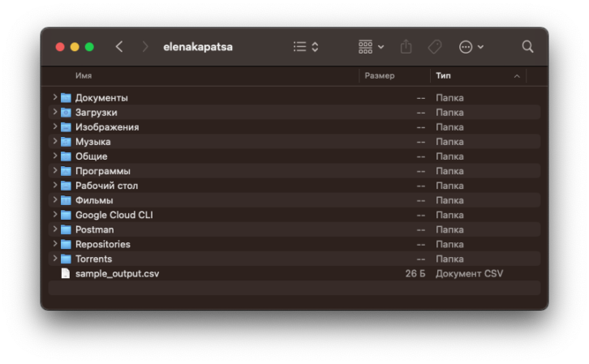Click the Share toolbar icon
The width and height of the screenshot is (589, 364).
406,47
